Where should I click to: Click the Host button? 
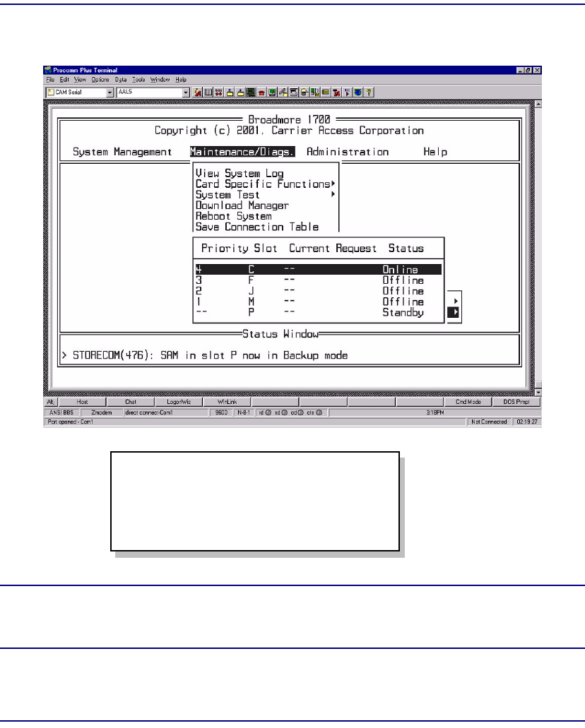pyautogui.click(x=82, y=402)
